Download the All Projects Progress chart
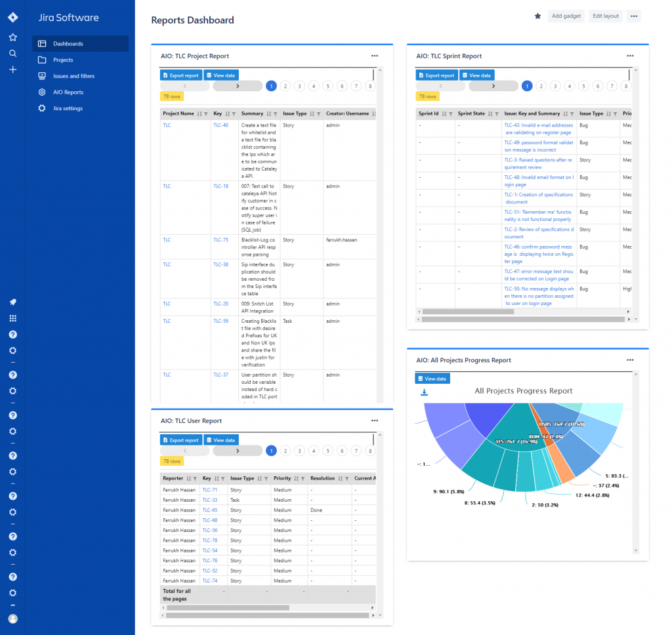 point(425,392)
